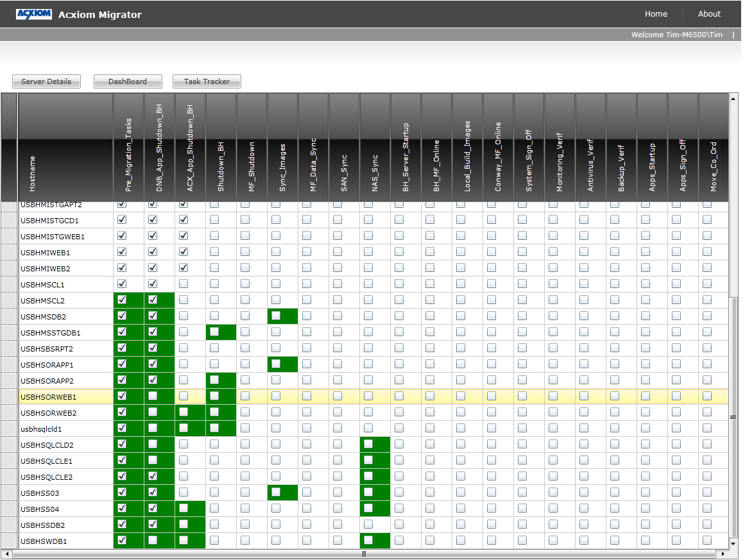
Task: Check NAS_Sync box for USBHSQLCLD2
Action: 368,444
